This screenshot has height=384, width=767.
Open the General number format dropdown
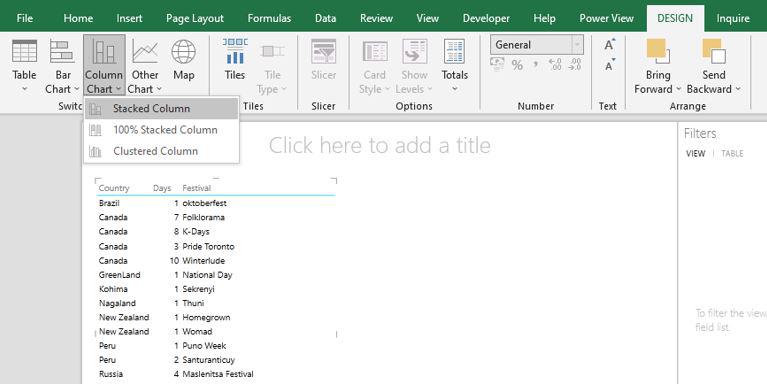coord(578,45)
